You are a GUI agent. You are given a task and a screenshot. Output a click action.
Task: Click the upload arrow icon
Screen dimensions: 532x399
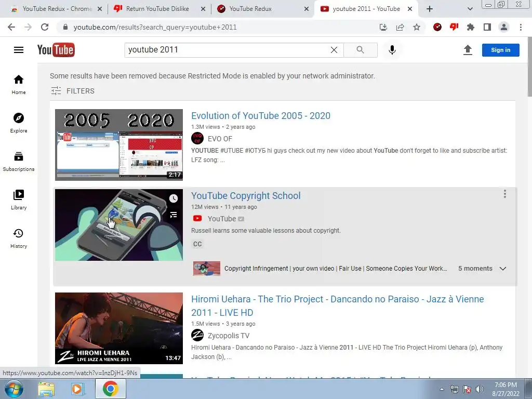(468, 50)
